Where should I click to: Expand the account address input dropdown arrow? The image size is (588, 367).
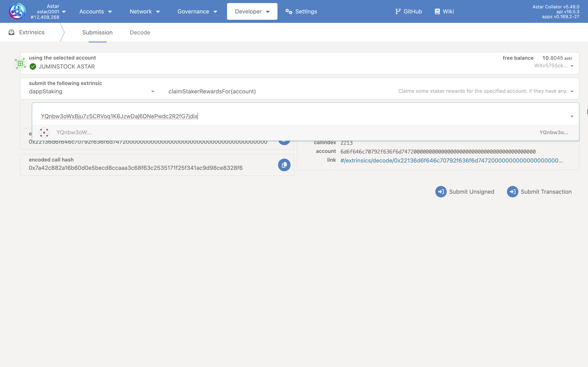tap(572, 116)
